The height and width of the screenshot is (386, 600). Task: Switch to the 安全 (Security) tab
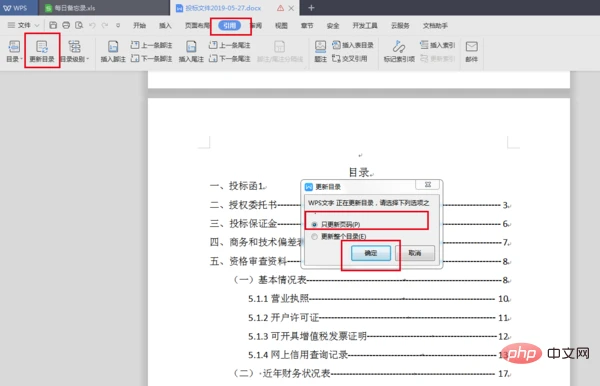[333, 26]
